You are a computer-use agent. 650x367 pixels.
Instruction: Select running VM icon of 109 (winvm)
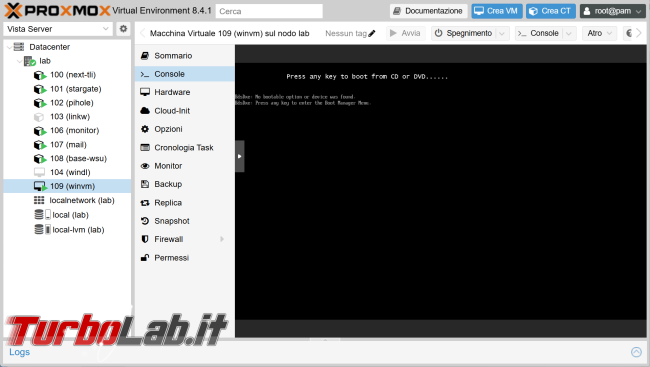tap(40, 186)
